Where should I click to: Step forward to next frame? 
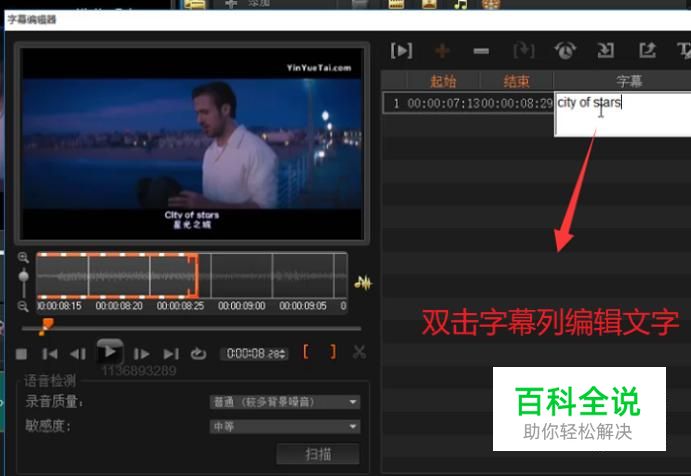point(141,354)
